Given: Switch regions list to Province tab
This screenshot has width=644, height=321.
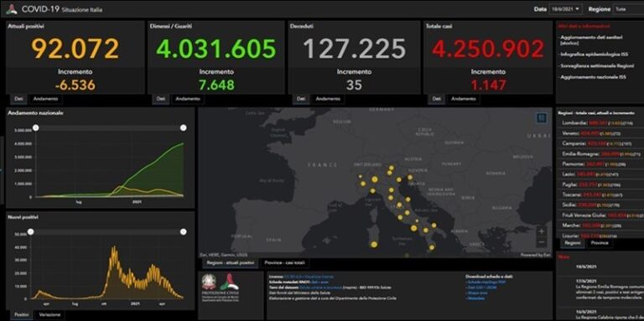Looking at the screenshot, I should point(600,243).
